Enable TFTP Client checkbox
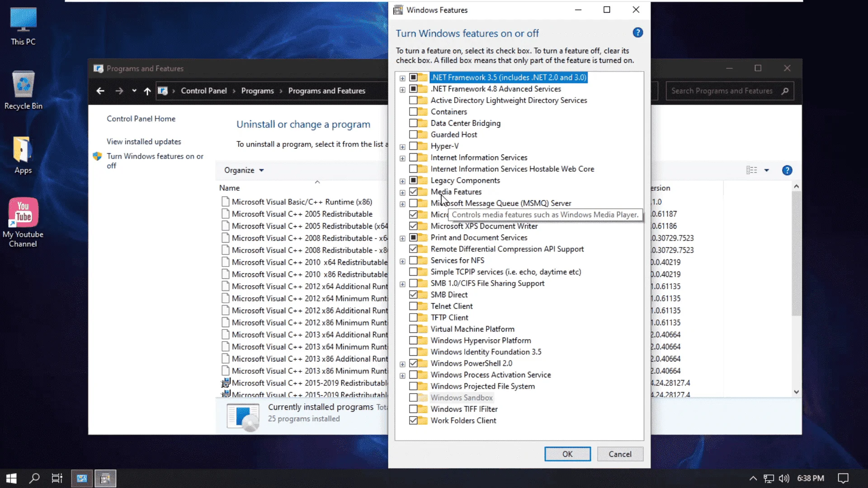 coord(413,318)
